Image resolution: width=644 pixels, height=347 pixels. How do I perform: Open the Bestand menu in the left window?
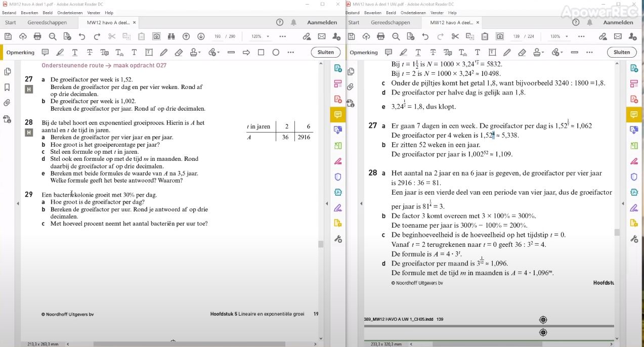[9, 13]
